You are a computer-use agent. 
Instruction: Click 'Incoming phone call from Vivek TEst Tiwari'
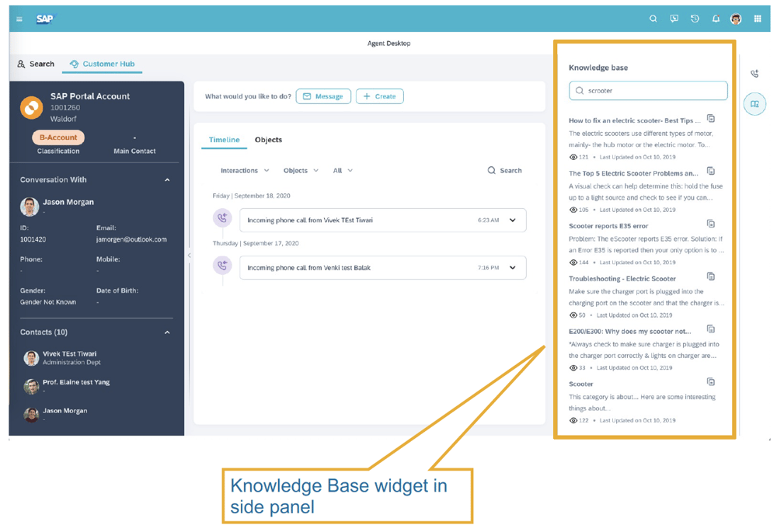[x=310, y=220]
